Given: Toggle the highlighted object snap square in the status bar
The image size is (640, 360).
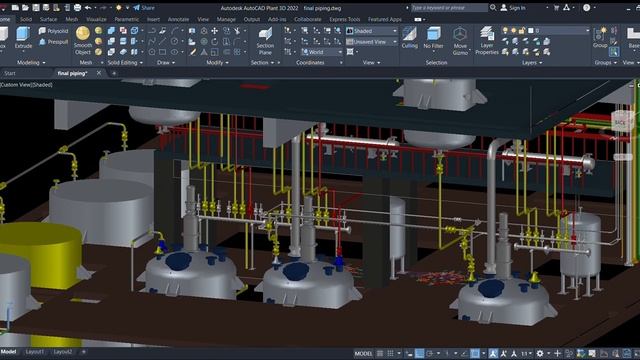Looking at the screenshot, I should pyautogui.click(x=475, y=353).
